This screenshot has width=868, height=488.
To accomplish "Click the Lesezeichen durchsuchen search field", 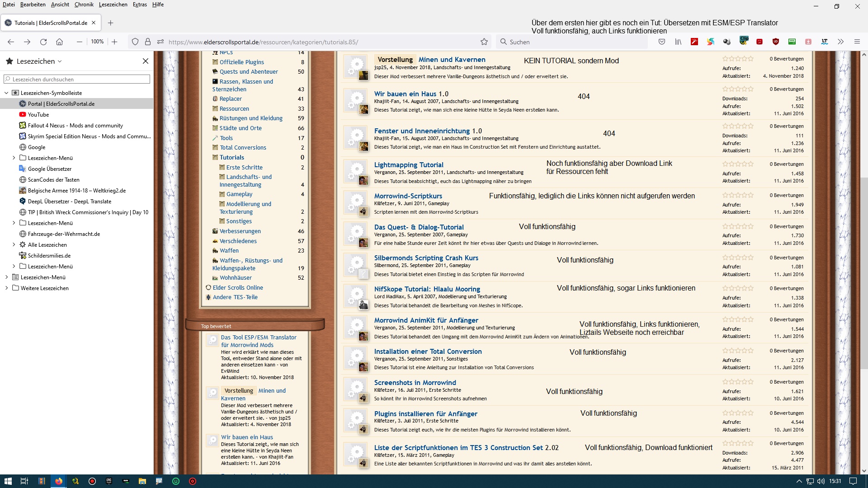I will coord(77,79).
